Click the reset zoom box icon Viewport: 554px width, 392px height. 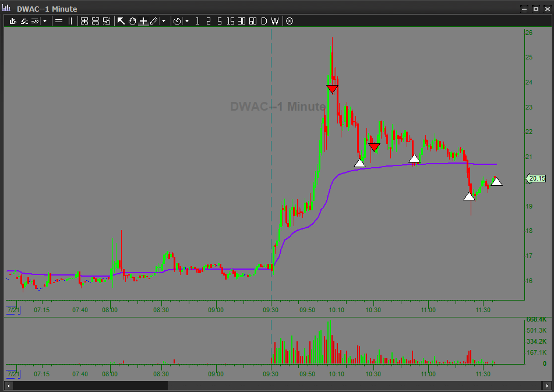107,21
